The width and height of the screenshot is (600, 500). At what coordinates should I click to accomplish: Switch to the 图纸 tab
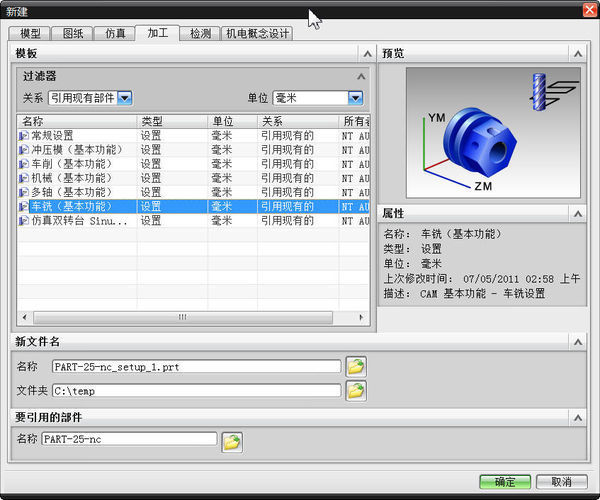73,33
